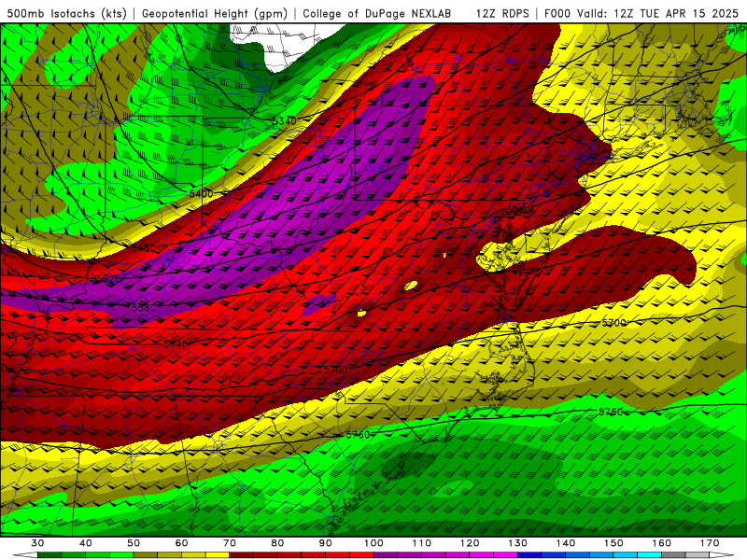Viewport: 747px width, 560px height.
Task: Click the '500mb Isotachs (kts)' title text
Action: (x=67, y=14)
